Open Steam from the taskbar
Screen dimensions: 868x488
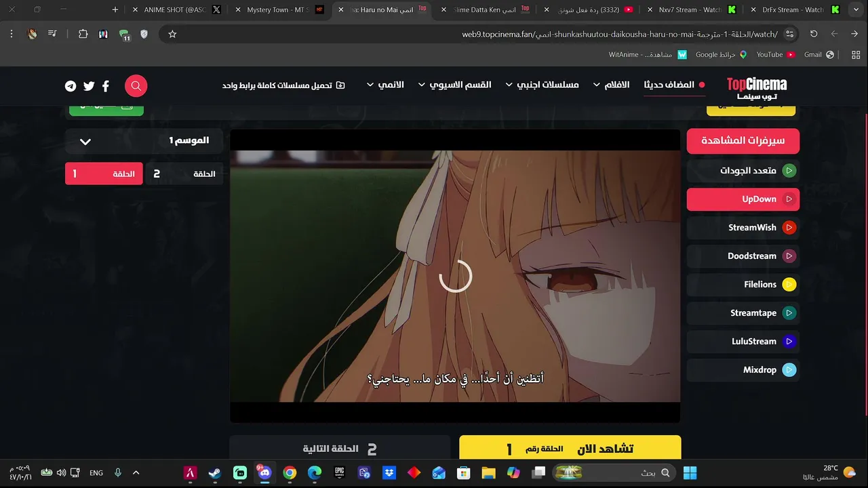coord(215,472)
